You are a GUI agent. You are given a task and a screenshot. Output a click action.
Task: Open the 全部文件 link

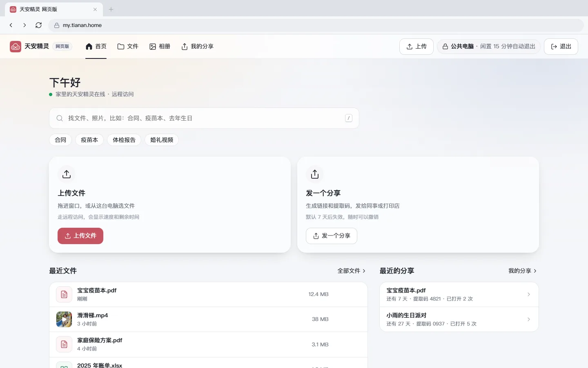[352, 271]
